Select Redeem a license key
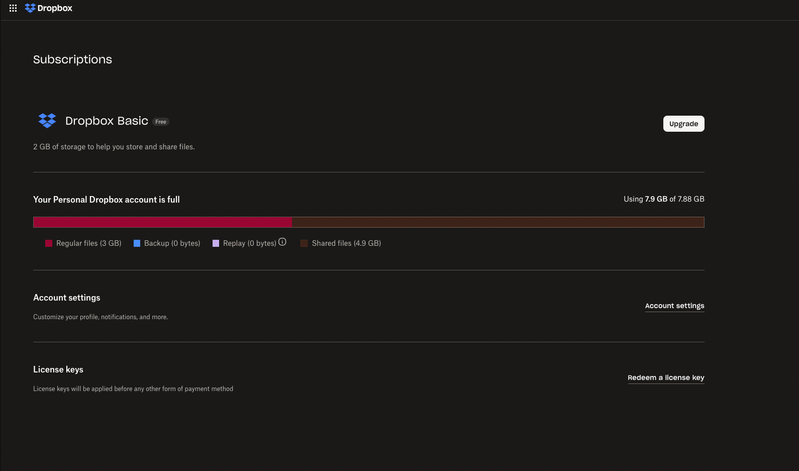The width and height of the screenshot is (799, 471). (665, 378)
